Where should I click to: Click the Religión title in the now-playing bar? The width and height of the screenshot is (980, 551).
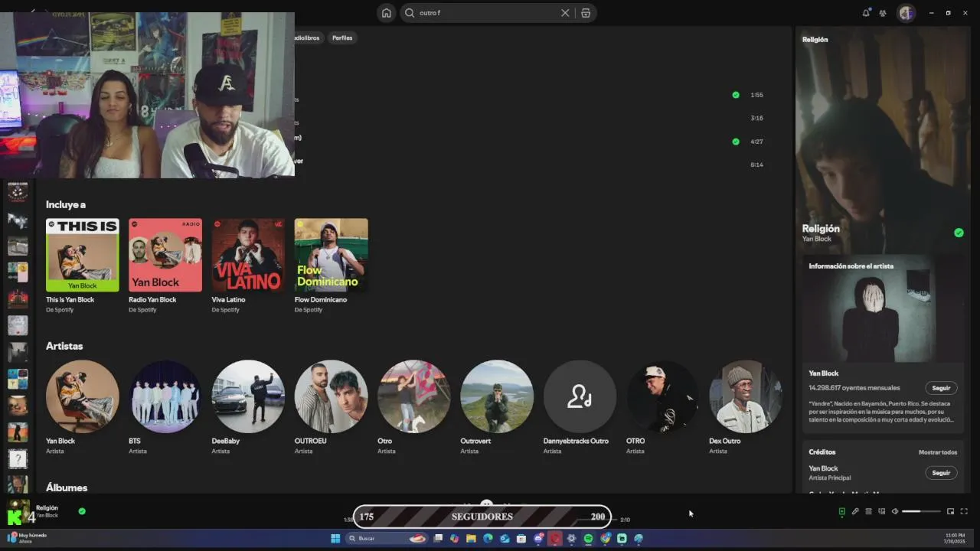[47, 507]
